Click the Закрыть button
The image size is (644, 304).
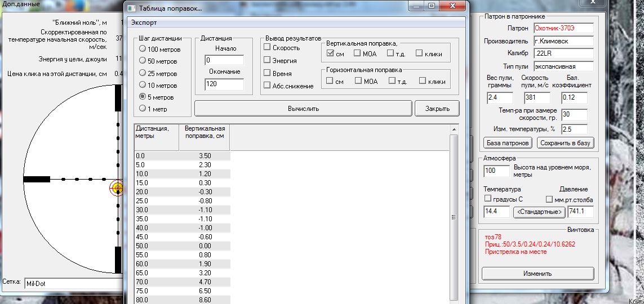click(437, 109)
